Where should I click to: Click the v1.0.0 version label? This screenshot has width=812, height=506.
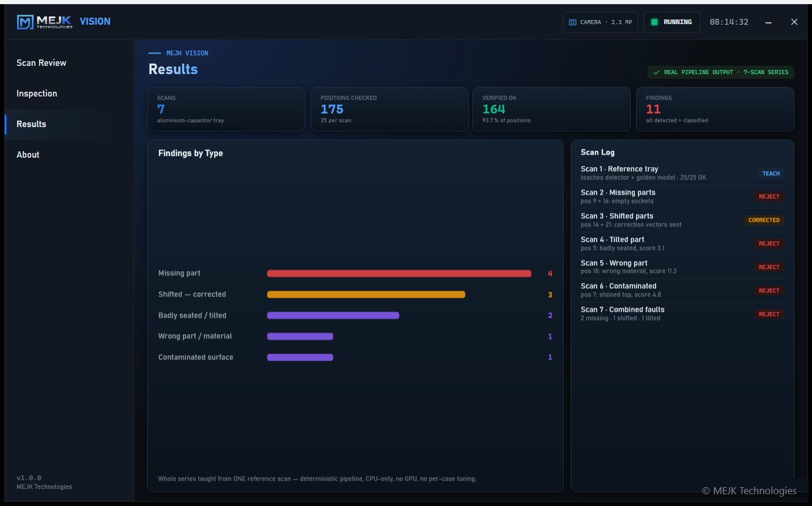(29, 478)
